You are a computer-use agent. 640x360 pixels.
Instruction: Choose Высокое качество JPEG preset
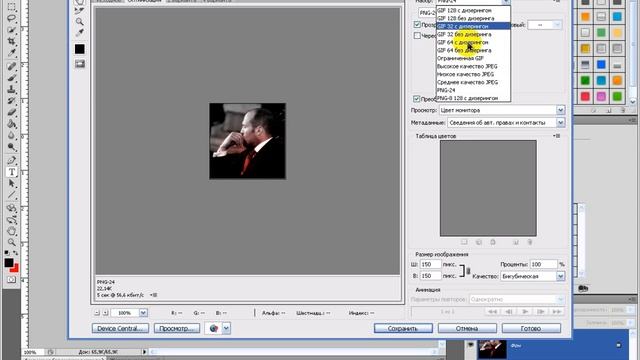tap(473, 66)
